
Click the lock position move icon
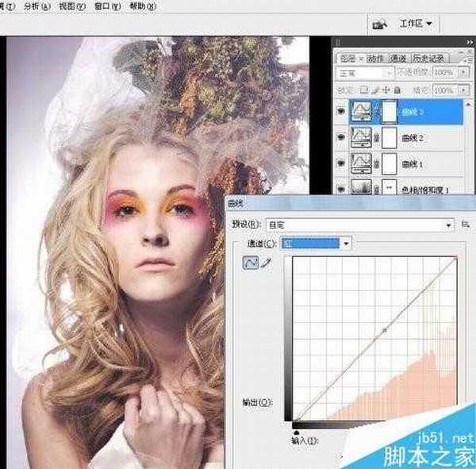tap(386, 90)
